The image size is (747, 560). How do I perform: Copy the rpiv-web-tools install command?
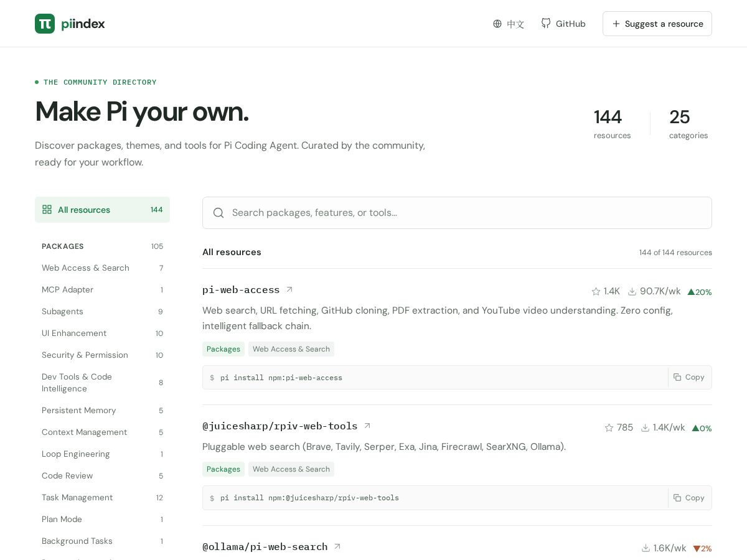[x=689, y=498]
